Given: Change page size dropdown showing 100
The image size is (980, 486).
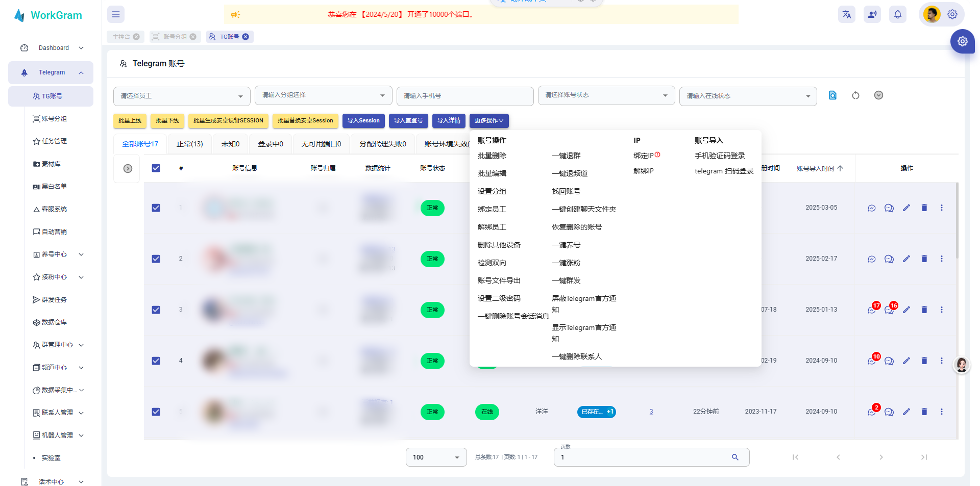Looking at the screenshot, I should pyautogui.click(x=436, y=457).
